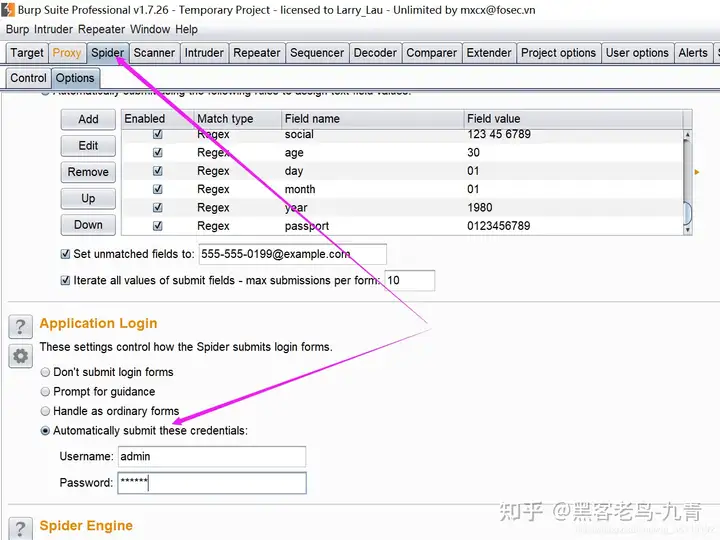Screen dimensions: 720x540
Task: Toggle the enabled checkbox for year row
Action: click(x=158, y=208)
